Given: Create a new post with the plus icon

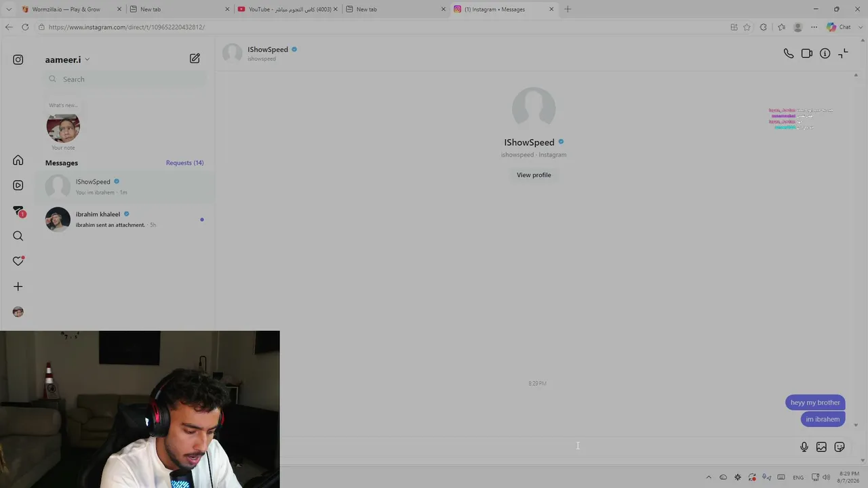Looking at the screenshot, I should 18,287.
